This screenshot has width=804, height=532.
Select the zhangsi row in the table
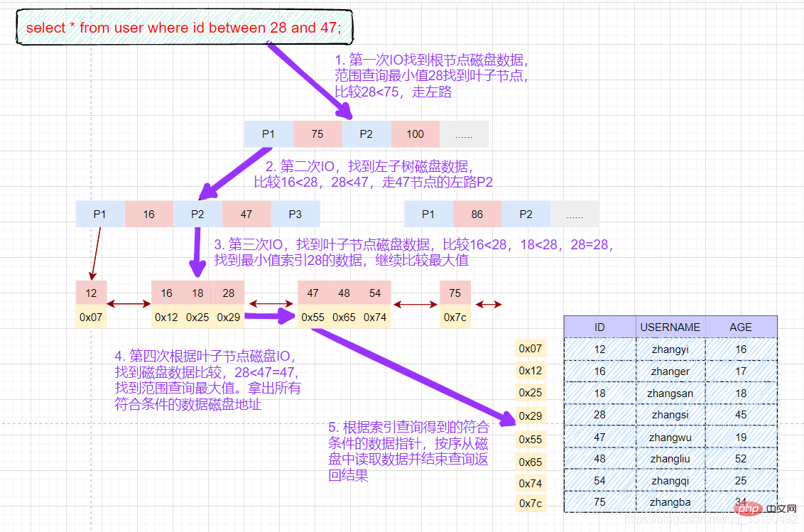point(669,415)
